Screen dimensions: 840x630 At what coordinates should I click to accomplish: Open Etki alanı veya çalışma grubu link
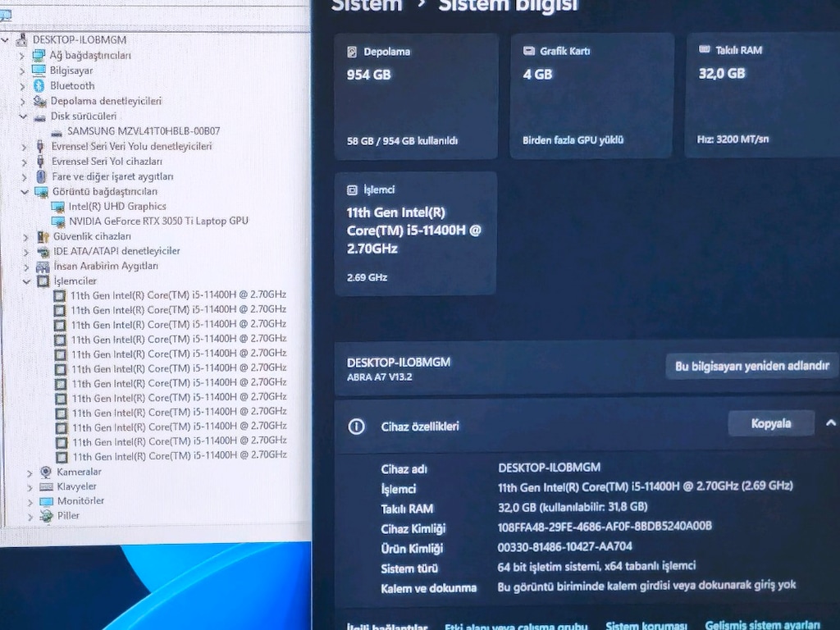coord(516,626)
